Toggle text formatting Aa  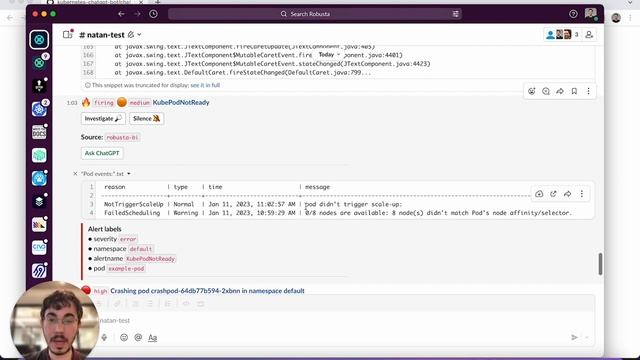click(152, 338)
